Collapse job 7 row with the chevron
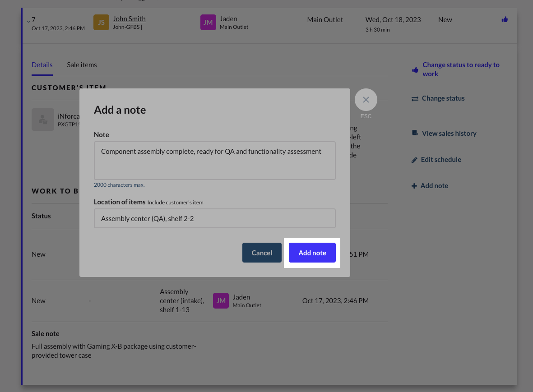Screen dimensions: 533x392 click(28, 21)
